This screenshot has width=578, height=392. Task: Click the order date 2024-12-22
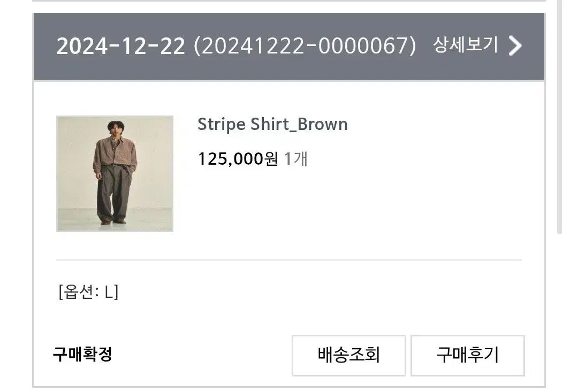[x=120, y=46]
